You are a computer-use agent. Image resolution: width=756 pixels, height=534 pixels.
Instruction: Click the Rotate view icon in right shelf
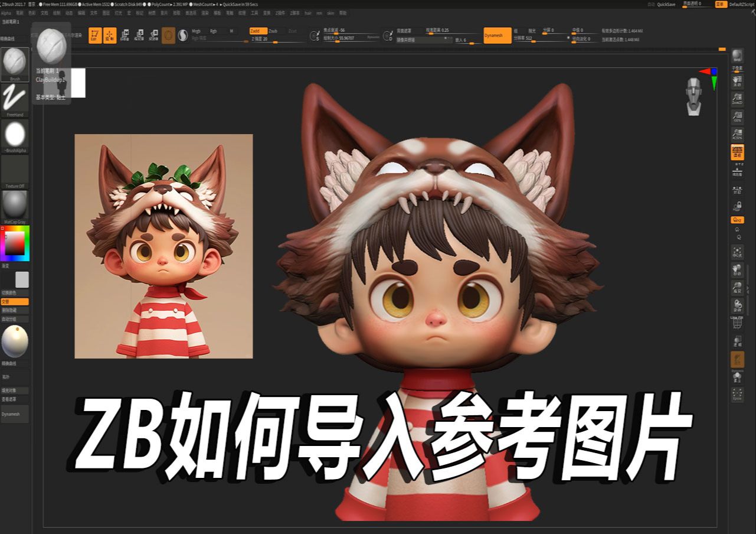[x=737, y=306]
